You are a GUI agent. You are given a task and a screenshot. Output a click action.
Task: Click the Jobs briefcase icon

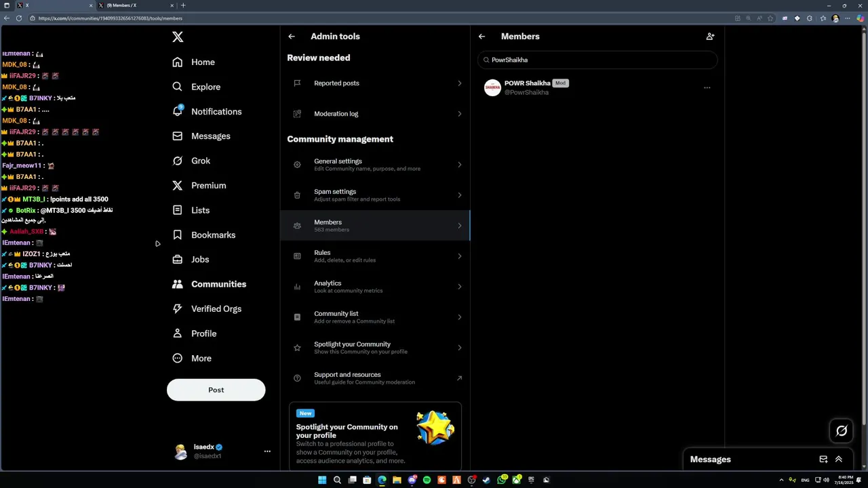coord(178,260)
